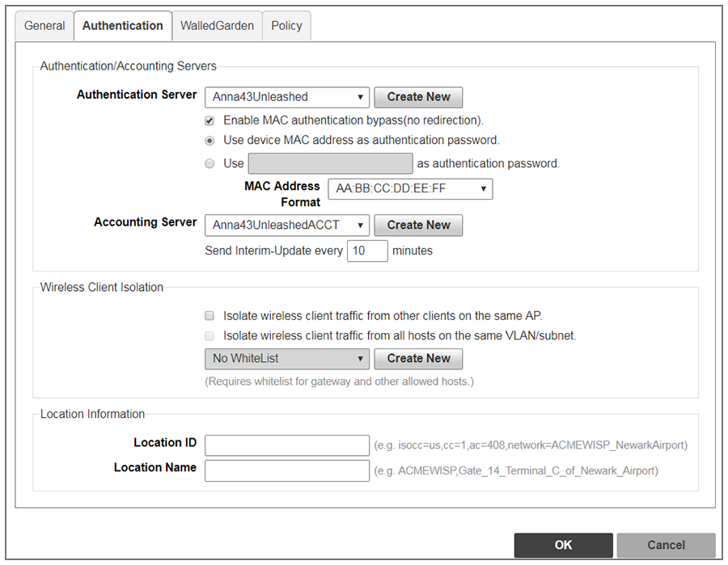Viewport: 728px width, 565px height.
Task: Click the Interim-Update minutes field
Action: 367,251
